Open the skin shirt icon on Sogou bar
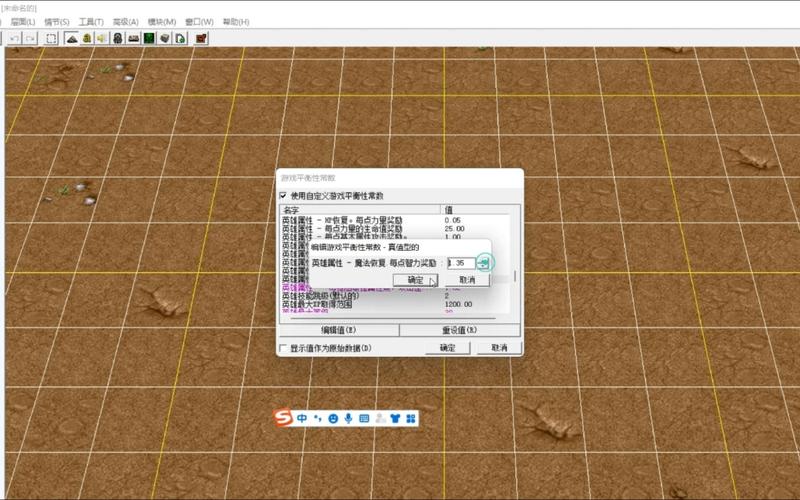 [395, 419]
